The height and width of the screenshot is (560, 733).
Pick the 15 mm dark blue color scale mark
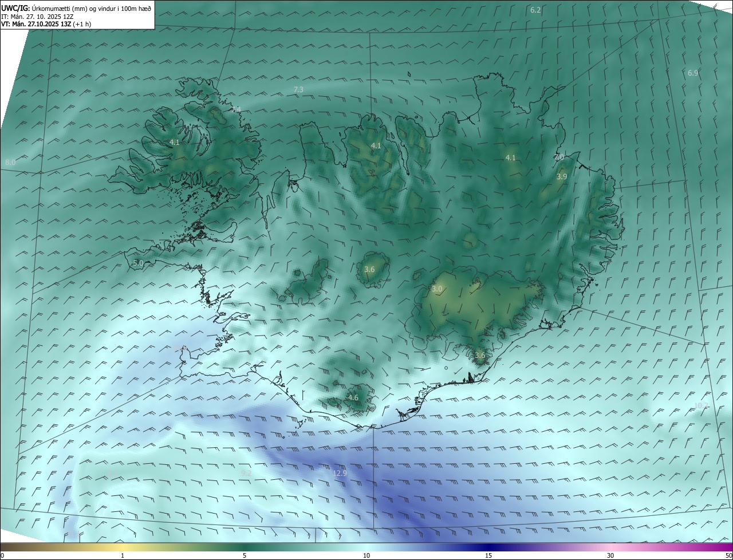click(488, 555)
